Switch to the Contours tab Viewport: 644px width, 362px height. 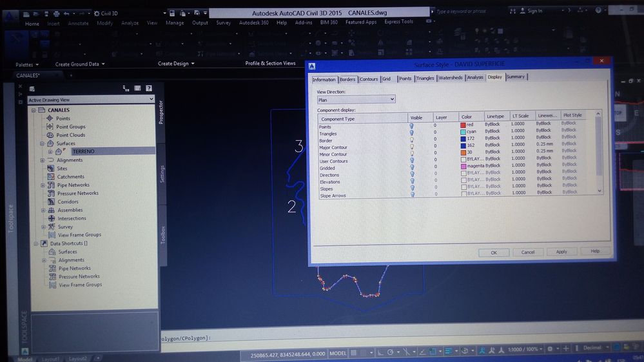click(369, 79)
